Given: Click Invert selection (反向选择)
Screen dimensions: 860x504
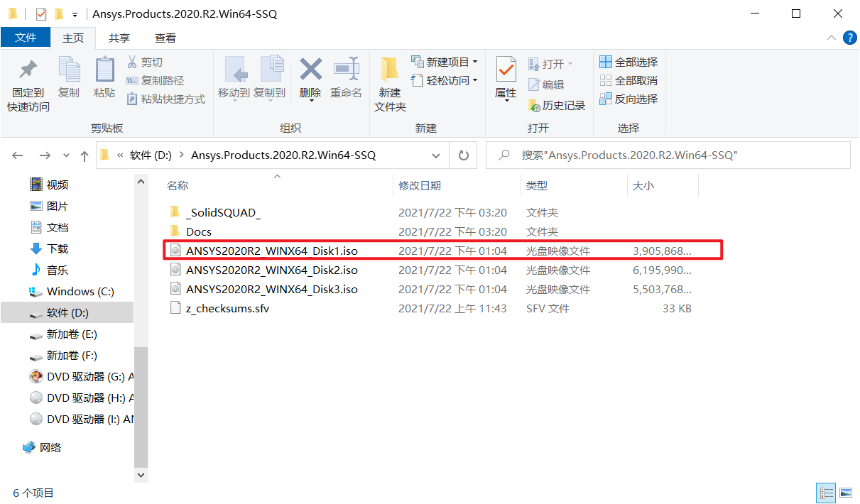Looking at the screenshot, I should 628,99.
